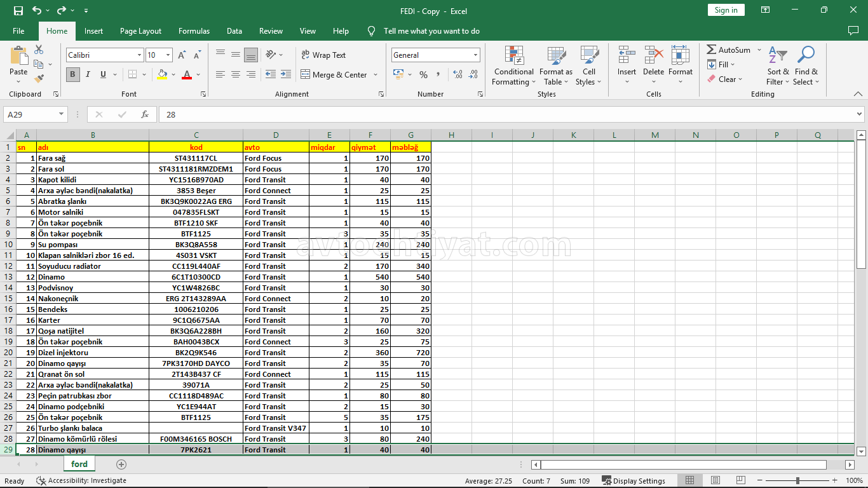Apply the yellow fill color
Screen dimensions: 868x488
point(163,74)
